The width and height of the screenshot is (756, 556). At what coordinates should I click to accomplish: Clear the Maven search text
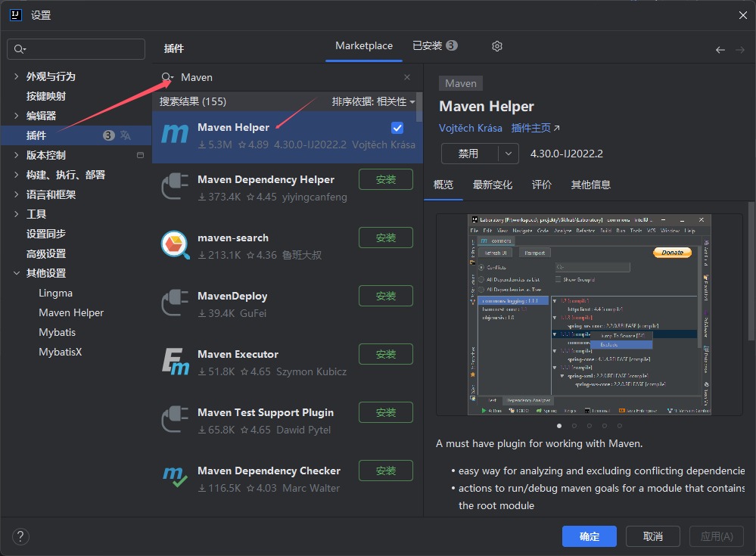(407, 77)
